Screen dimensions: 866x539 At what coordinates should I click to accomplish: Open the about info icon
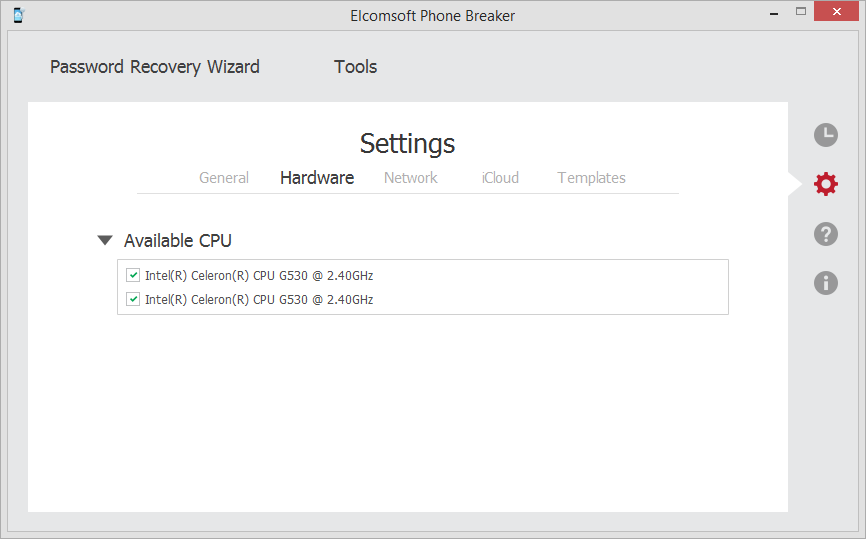click(x=826, y=283)
